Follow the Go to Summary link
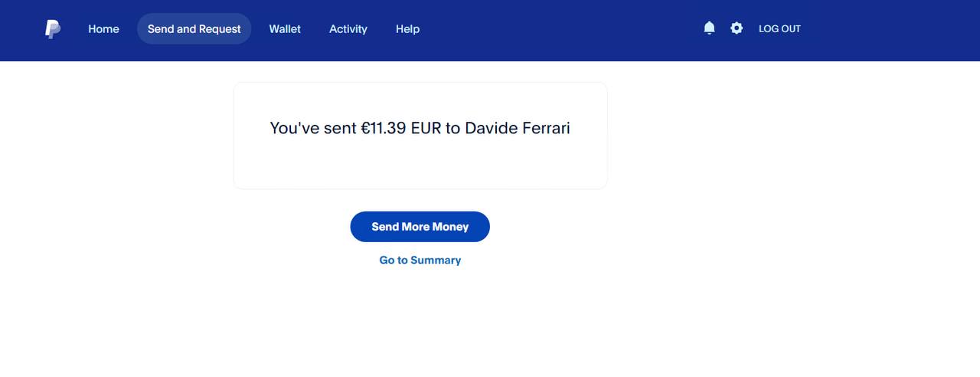This screenshot has height=377, width=980. tap(420, 261)
